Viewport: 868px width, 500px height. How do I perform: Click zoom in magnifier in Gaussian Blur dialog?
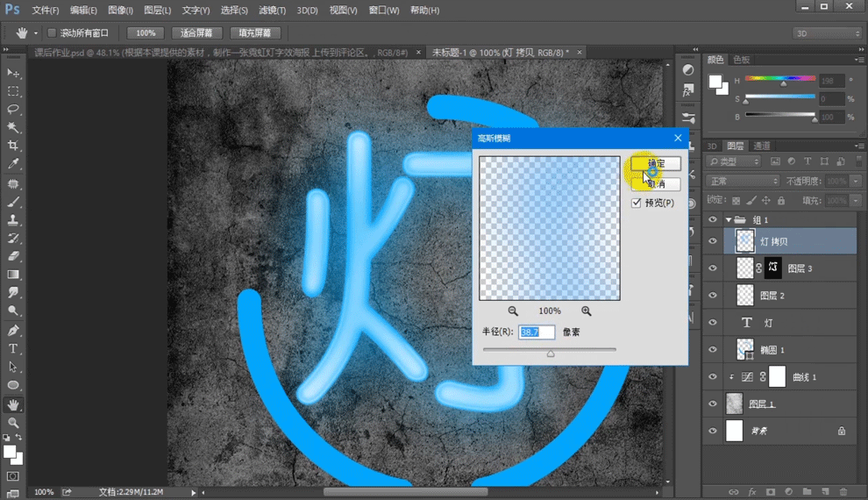pyautogui.click(x=587, y=311)
